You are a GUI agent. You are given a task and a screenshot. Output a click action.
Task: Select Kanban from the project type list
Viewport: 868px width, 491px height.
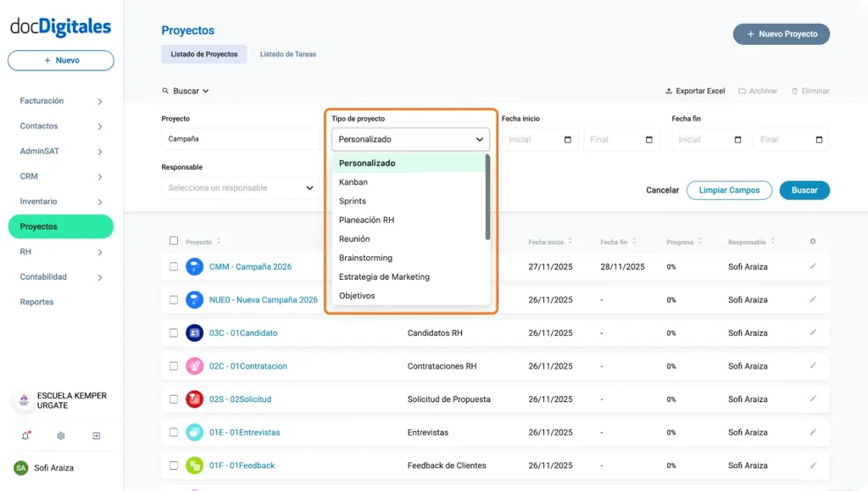click(353, 181)
